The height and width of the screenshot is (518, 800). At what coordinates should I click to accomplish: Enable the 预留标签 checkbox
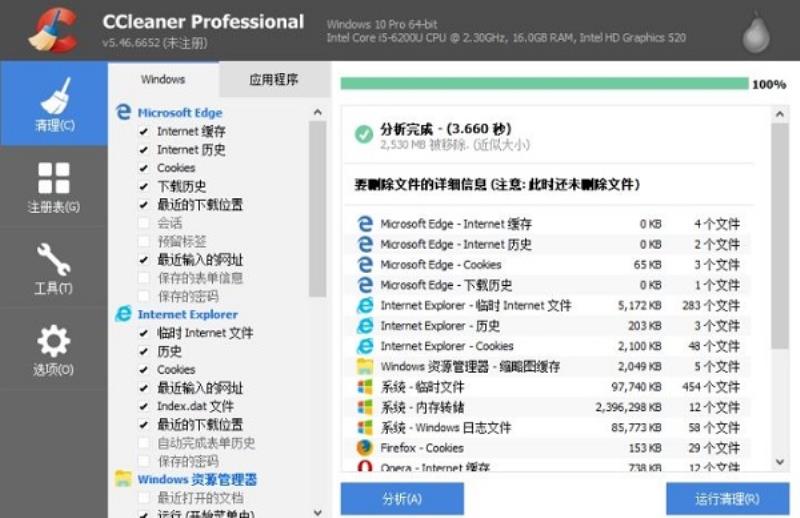pyautogui.click(x=144, y=241)
